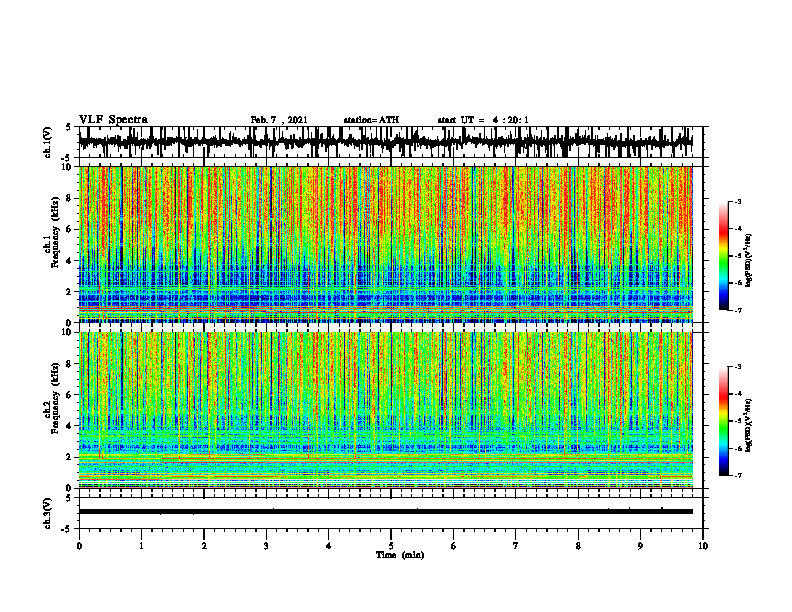Click time axis tick label "6"
The image size is (792, 612).
click(453, 546)
